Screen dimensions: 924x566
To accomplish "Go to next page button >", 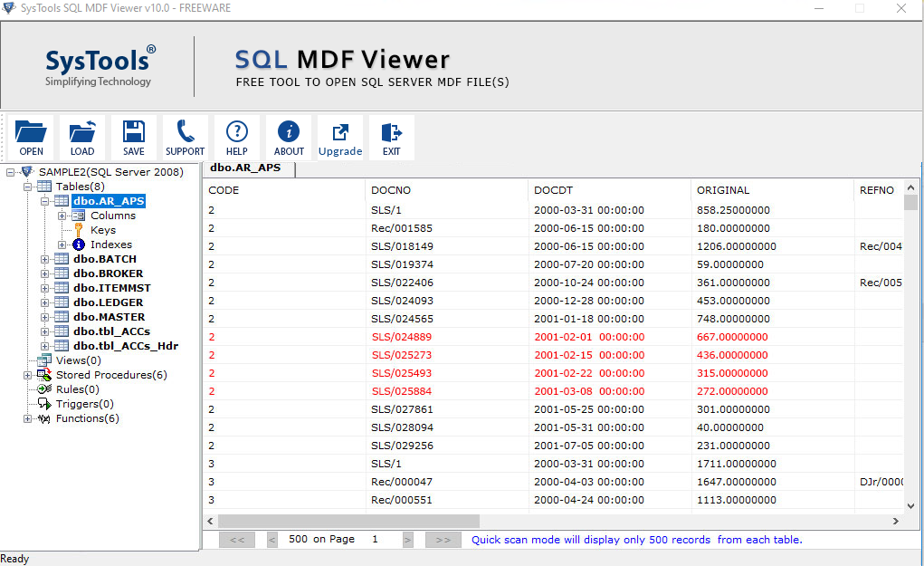I will [x=408, y=540].
